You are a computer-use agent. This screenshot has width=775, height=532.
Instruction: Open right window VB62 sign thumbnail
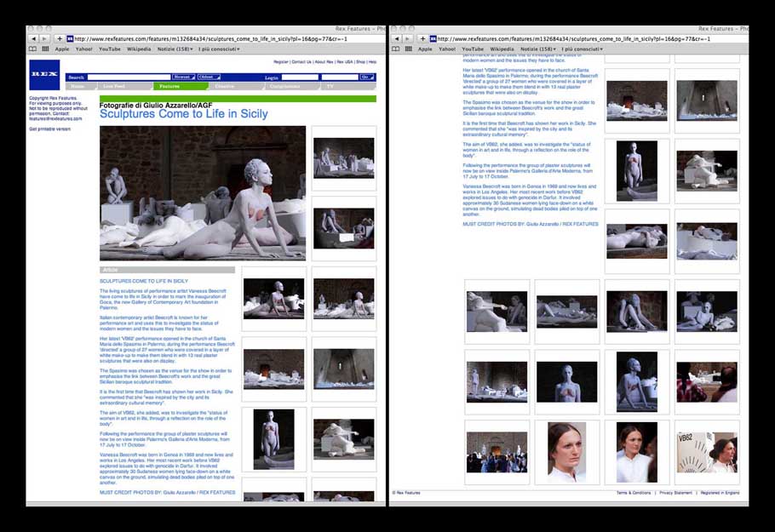707,452
